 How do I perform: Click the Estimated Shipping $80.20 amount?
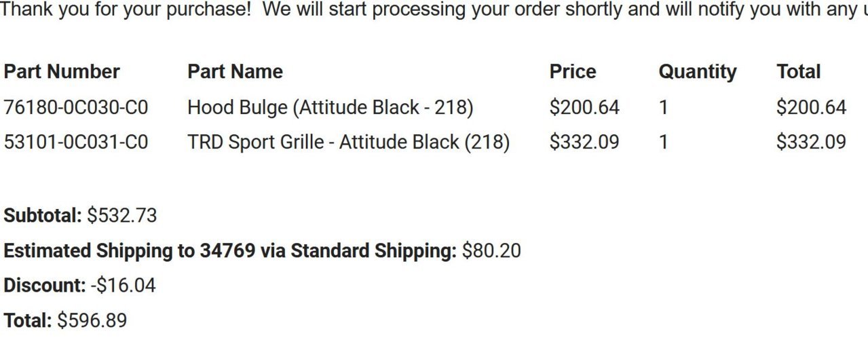point(491,250)
